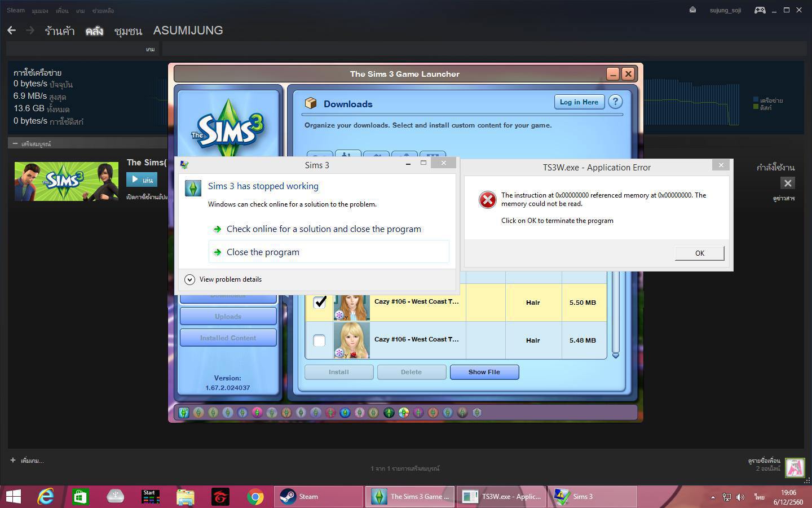Screen dimensions: 812x508
Task: Click the เล่น play button for The Sims 3
Action: pos(142,180)
